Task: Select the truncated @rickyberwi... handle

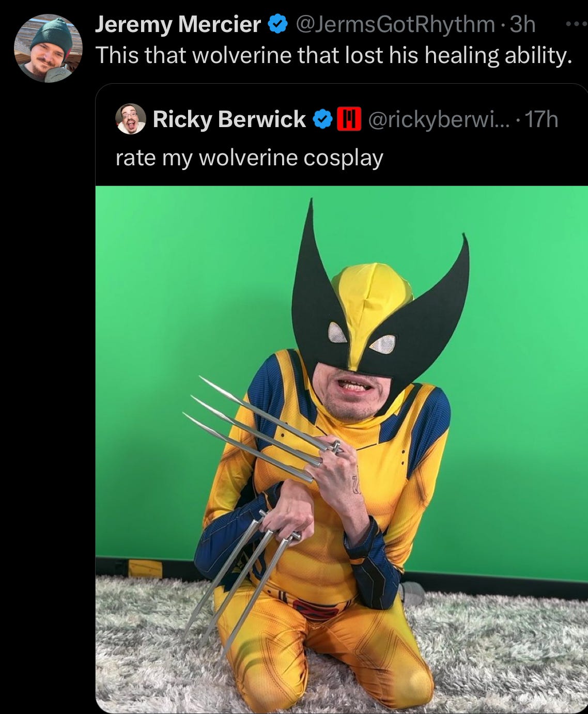Action: [x=438, y=119]
